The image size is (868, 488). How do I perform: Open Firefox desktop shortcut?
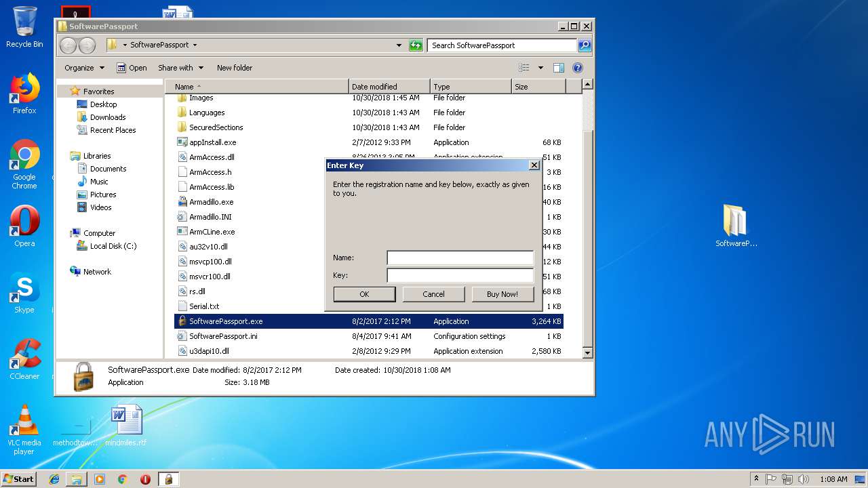tap(24, 94)
